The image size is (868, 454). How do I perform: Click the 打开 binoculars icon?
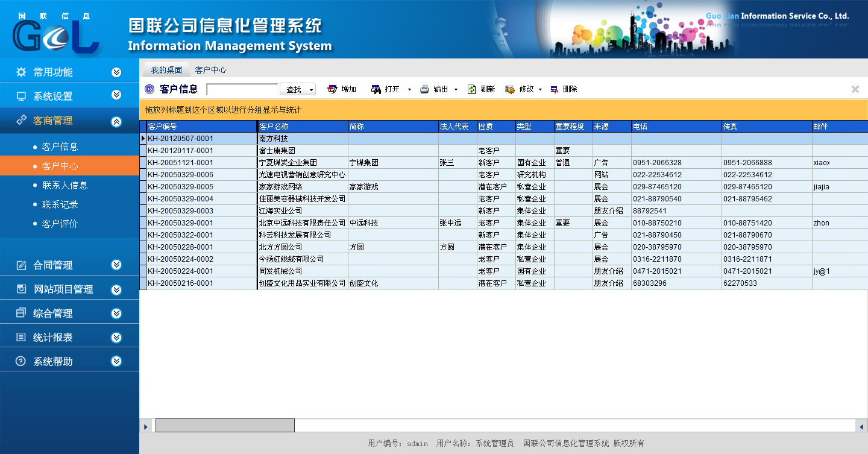click(376, 89)
